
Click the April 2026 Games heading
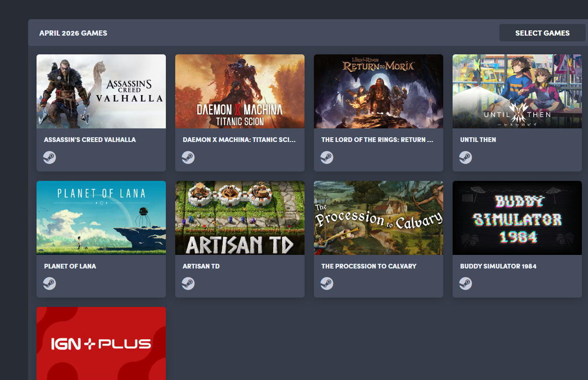[x=73, y=33]
